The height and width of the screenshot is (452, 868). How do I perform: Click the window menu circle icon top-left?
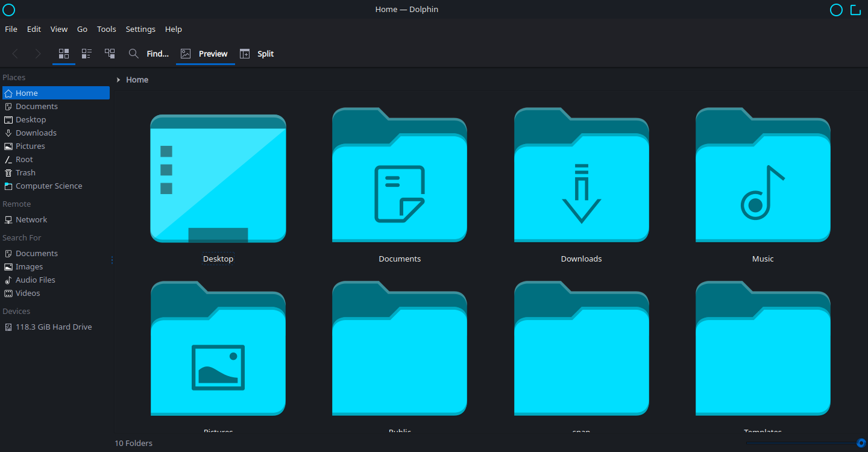pyautogui.click(x=9, y=10)
